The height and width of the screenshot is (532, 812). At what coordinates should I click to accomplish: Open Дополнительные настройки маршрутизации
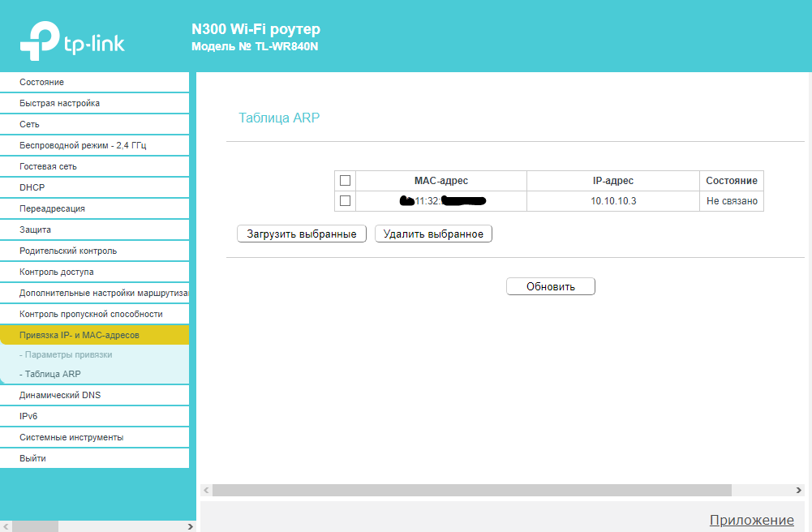tap(94, 293)
